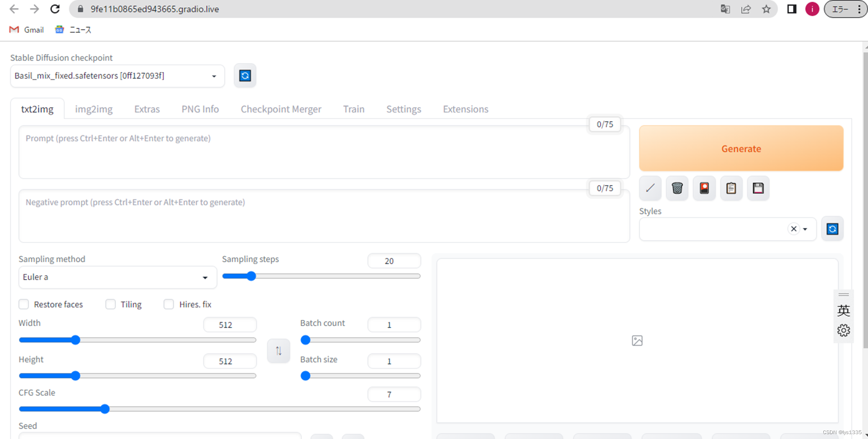Click the Batch count number field
This screenshot has width=868, height=439.
coord(394,324)
